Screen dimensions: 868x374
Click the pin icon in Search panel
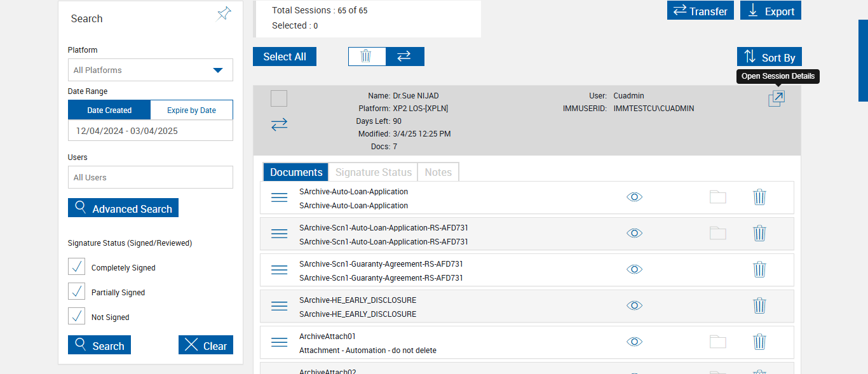[x=224, y=13]
